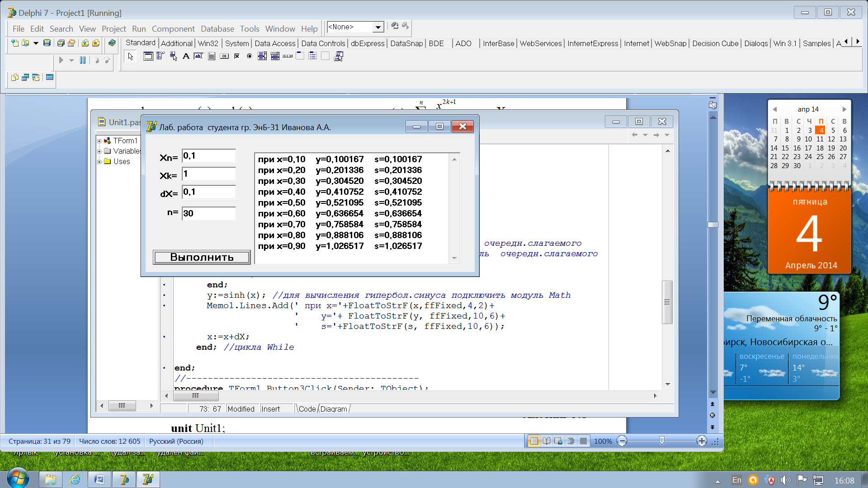Select the Memo component icon

click(x=211, y=56)
